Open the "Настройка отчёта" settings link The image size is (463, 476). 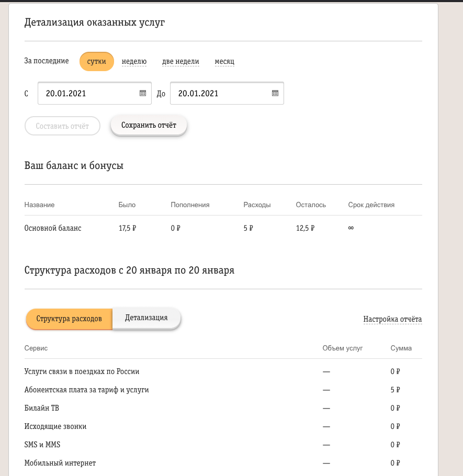click(x=392, y=319)
